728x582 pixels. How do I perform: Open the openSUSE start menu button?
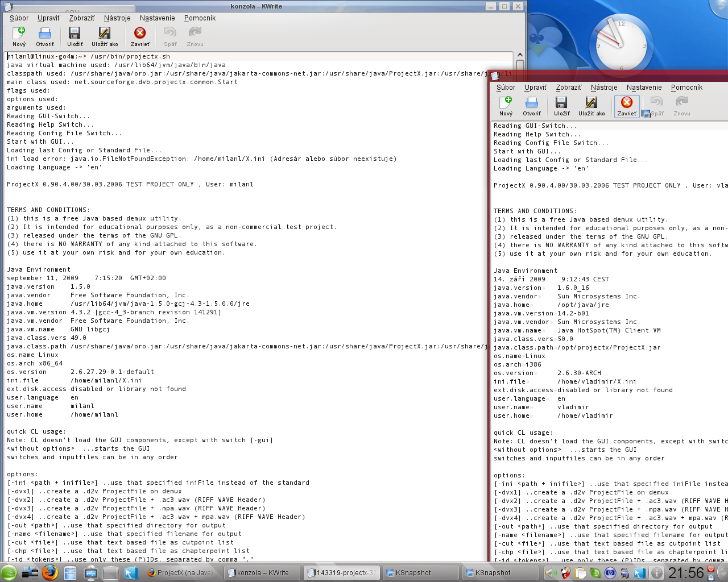9,572
